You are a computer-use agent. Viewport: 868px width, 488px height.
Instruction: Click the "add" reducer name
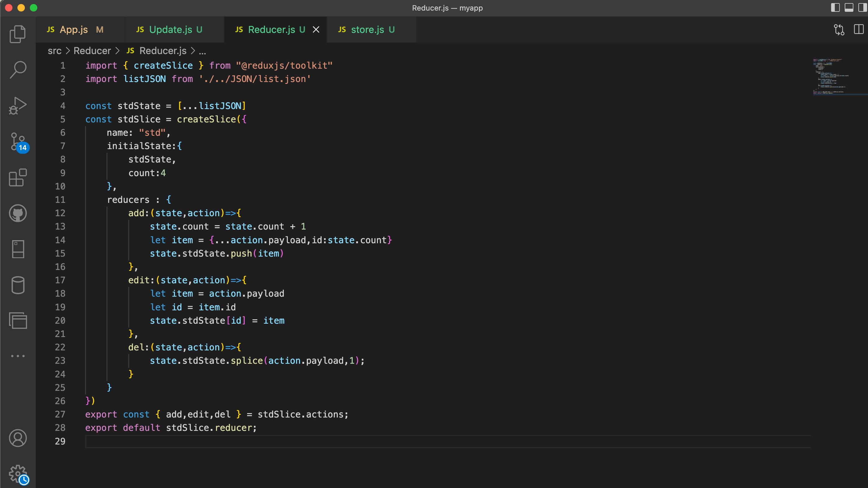(136, 213)
